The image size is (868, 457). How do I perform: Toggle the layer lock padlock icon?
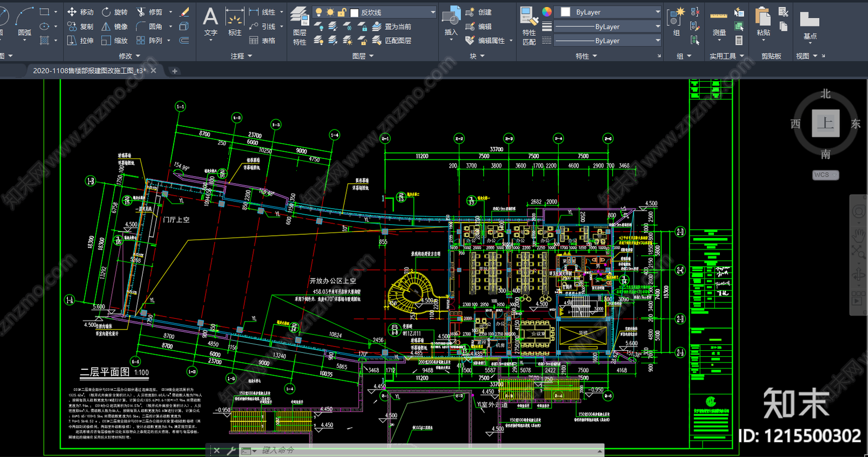tap(342, 12)
